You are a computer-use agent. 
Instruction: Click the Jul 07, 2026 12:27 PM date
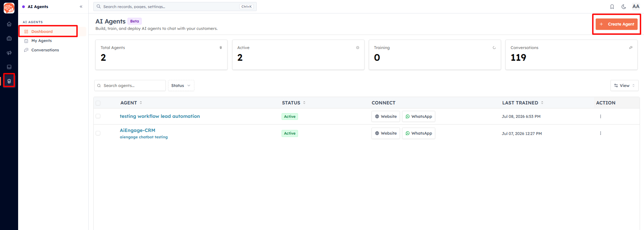pos(522,134)
